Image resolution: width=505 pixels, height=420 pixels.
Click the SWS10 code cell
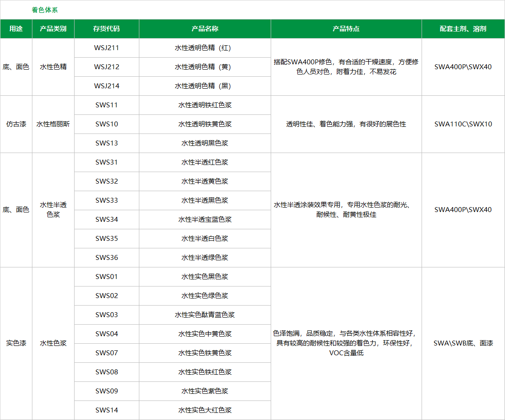point(107,124)
